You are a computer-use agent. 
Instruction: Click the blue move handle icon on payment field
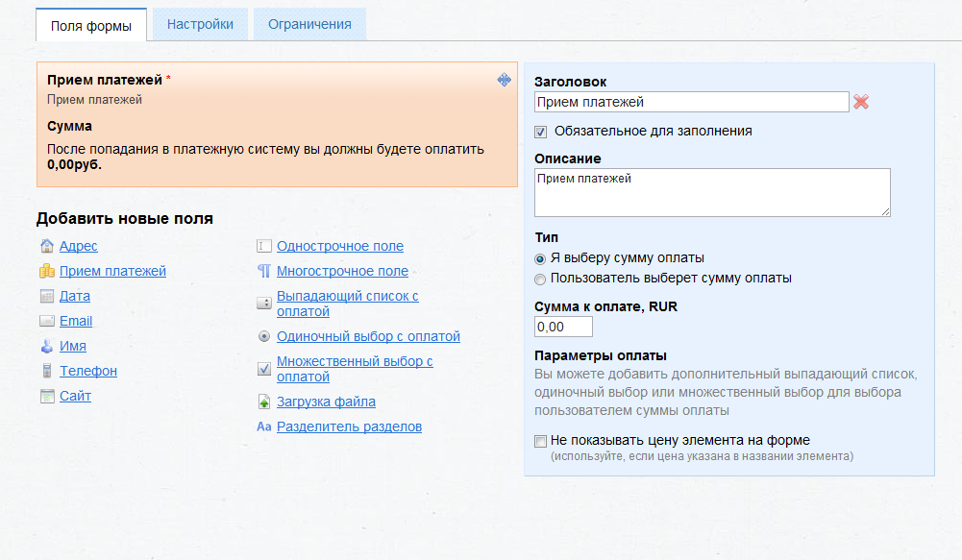click(x=504, y=80)
